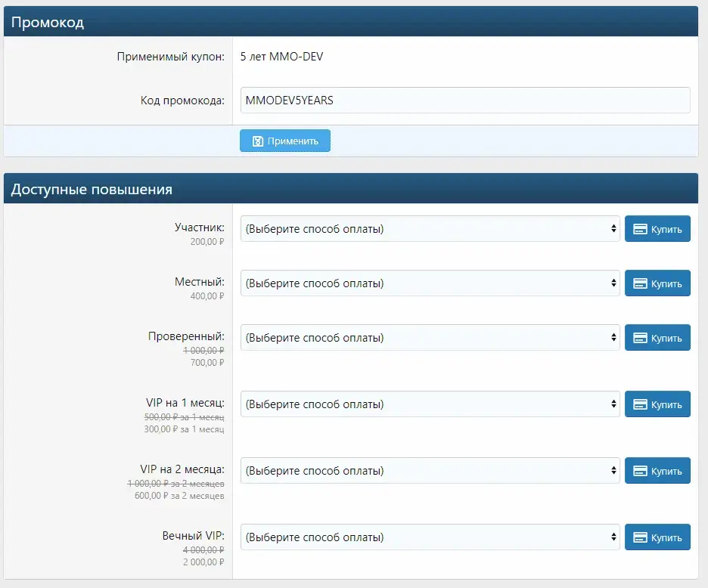
Task: Open payment method dropdown for Вечный VIP
Action: click(x=430, y=537)
